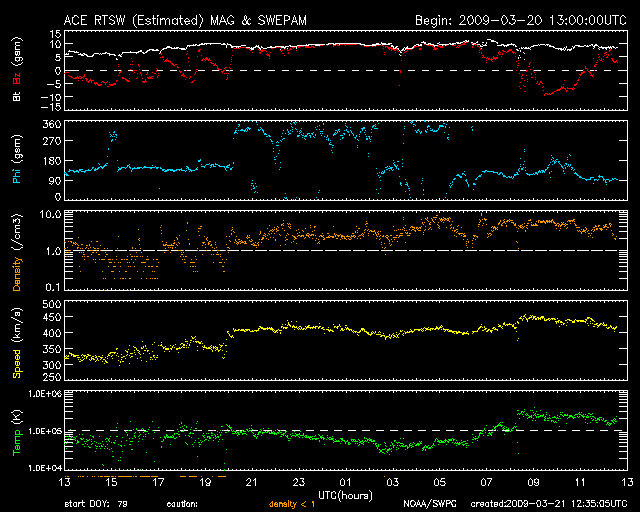This screenshot has width=640, height=512.
Task: Click the 'start DOY: 79' footer text
Action: [x=96, y=504]
